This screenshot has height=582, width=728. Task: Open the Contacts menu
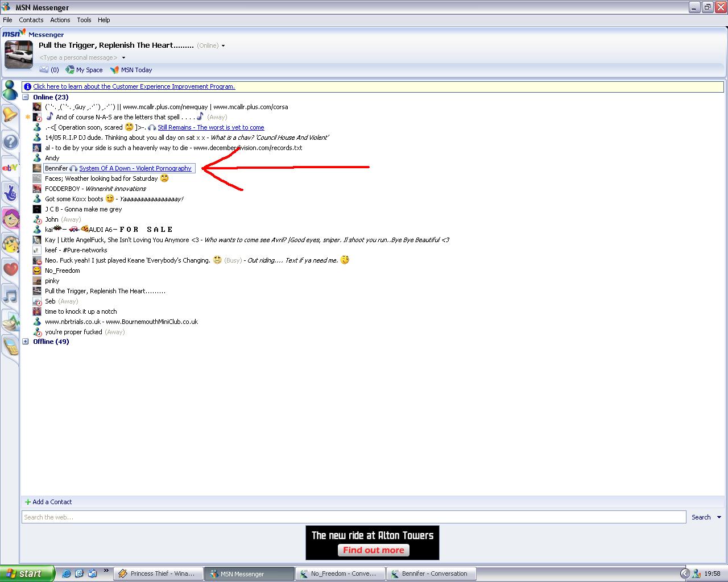pyautogui.click(x=31, y=20)
